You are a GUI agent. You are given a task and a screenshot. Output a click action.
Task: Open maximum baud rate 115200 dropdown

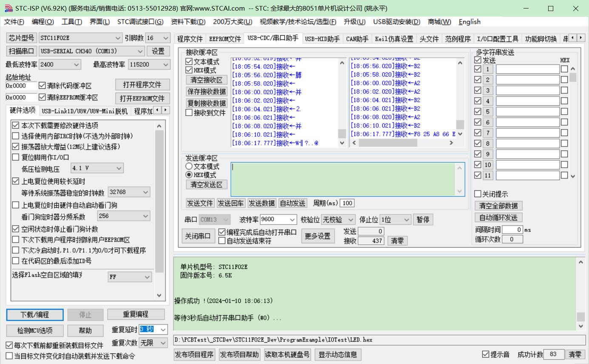point(149,65)
